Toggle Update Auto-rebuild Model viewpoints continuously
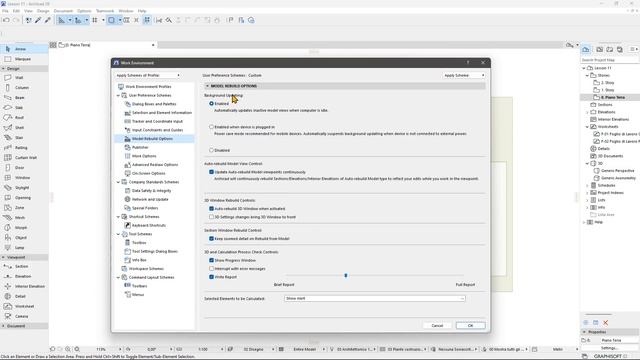 coord(211,172)
